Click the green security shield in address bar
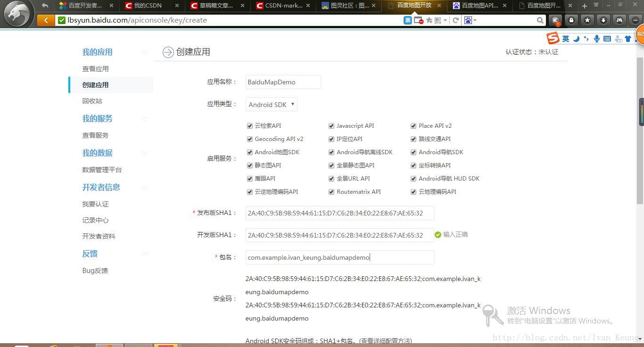The width and height of the screenshot is (644, 347). click(x=62, y=20)
